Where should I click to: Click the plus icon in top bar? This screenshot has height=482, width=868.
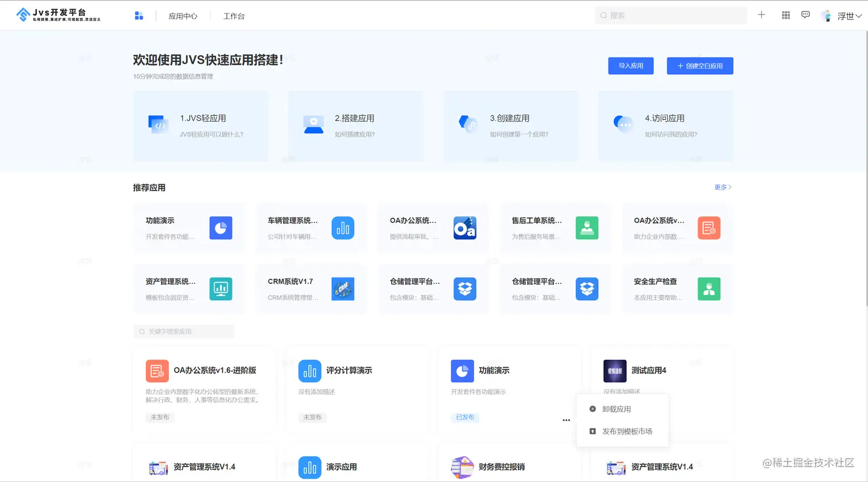pos(761,15)
